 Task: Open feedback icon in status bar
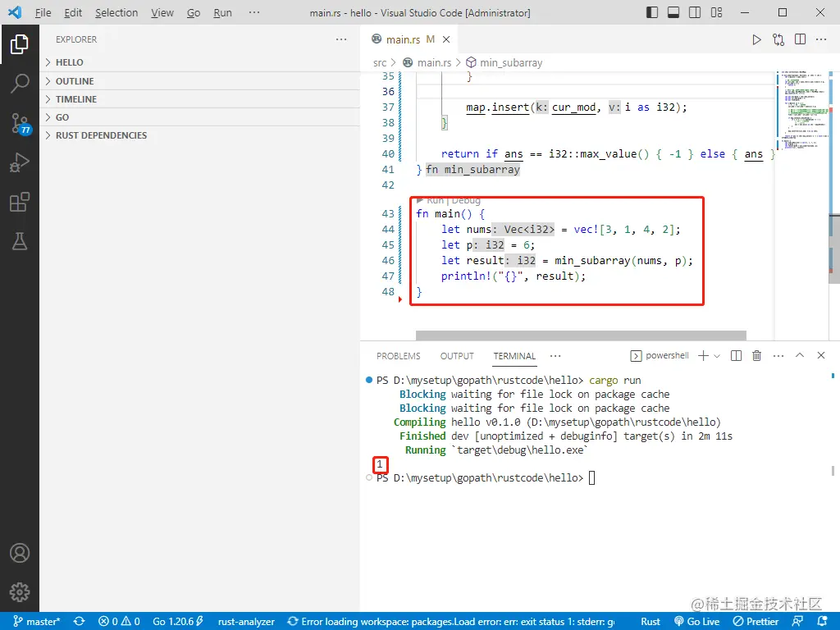(797, 622)
